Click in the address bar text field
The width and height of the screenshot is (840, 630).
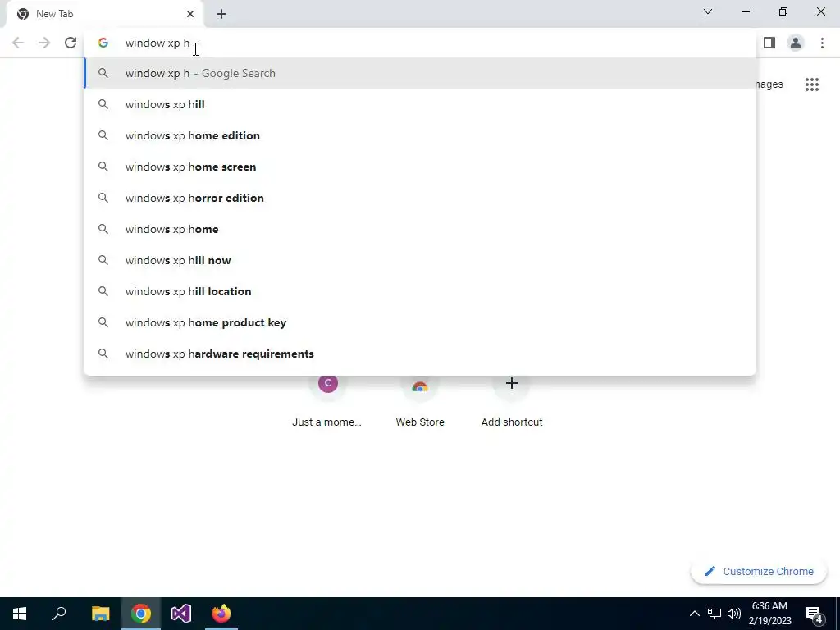click(420, 43)
